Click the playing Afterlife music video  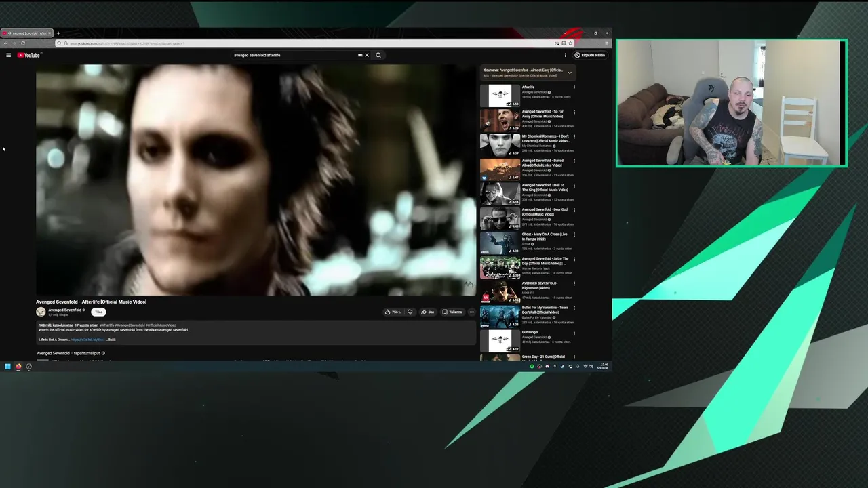pyautogui.click(x=256, y=180)
